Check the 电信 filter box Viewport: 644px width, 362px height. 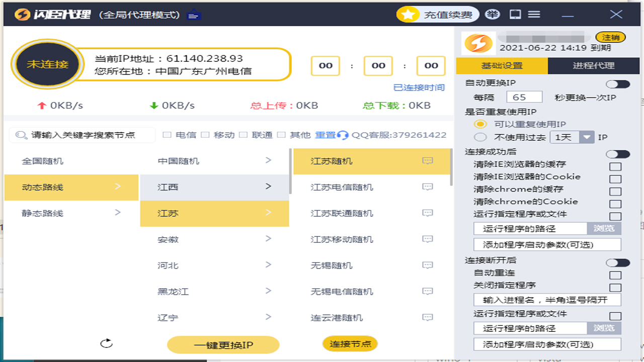click(x=167, y=135)
